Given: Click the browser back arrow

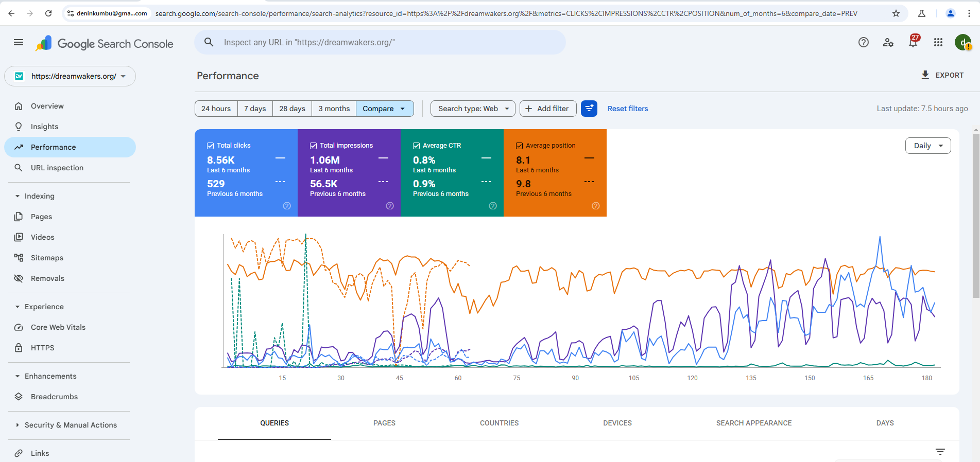Looking at the screenshot, I should (11, 13).
